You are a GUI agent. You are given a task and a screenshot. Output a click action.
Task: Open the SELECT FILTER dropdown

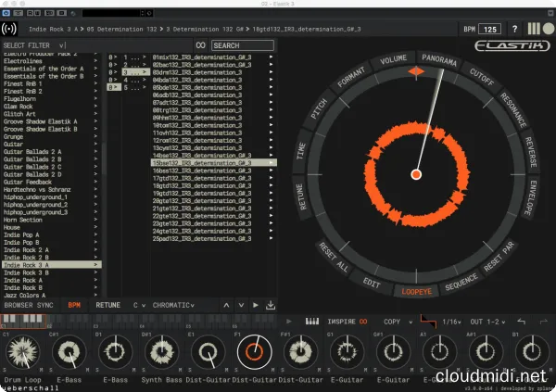point(34,45)
